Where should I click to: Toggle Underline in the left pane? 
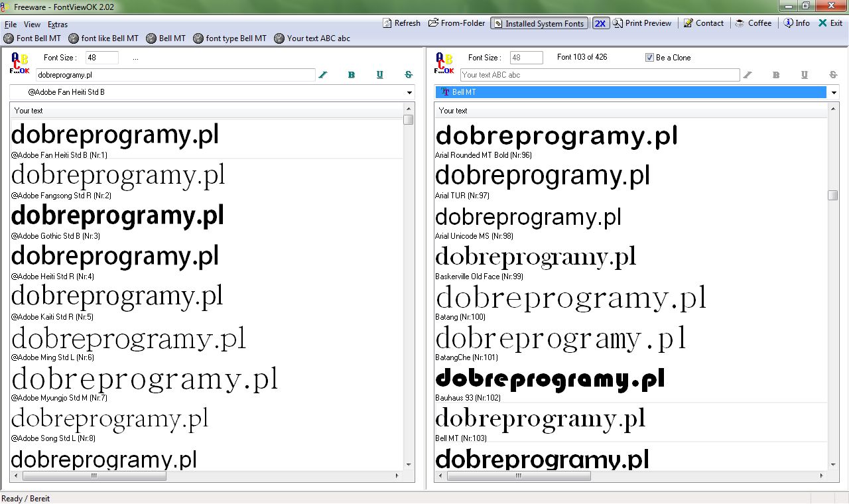(380, 75)
